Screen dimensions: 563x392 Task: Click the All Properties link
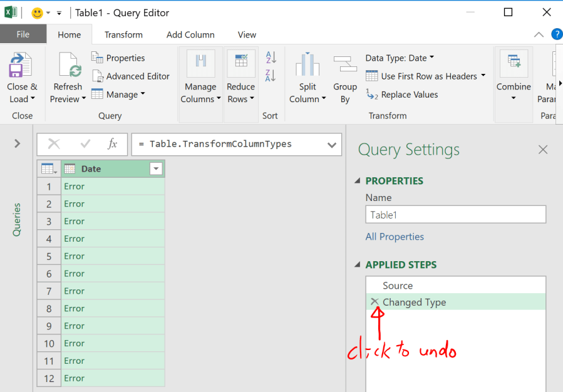(x=395, y=237)
